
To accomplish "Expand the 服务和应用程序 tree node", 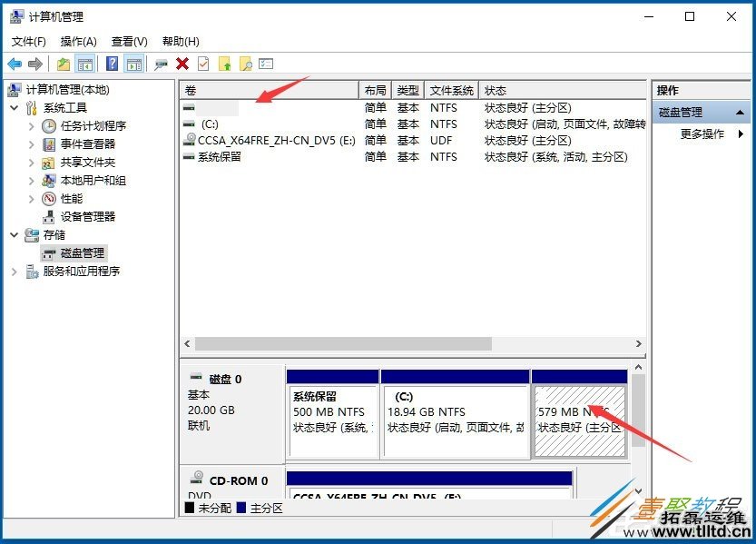I will pos(15,271).
